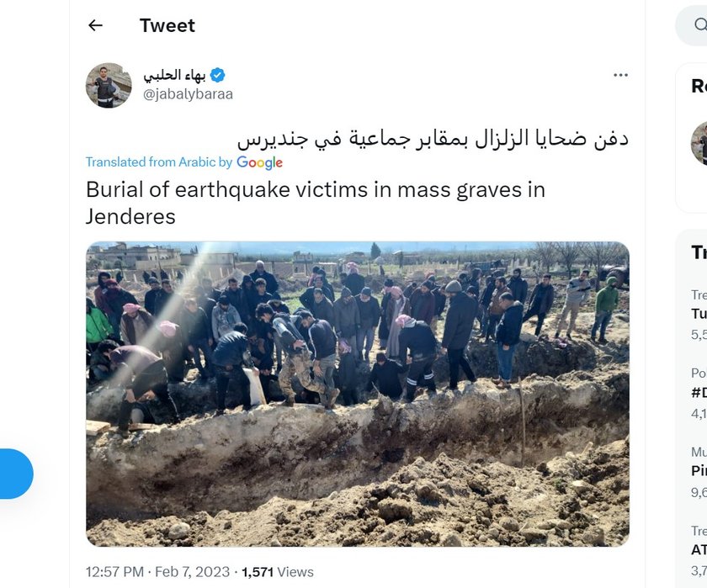Click the 1,571 Views counter
The image size is (707, 588).
[277, 572]
